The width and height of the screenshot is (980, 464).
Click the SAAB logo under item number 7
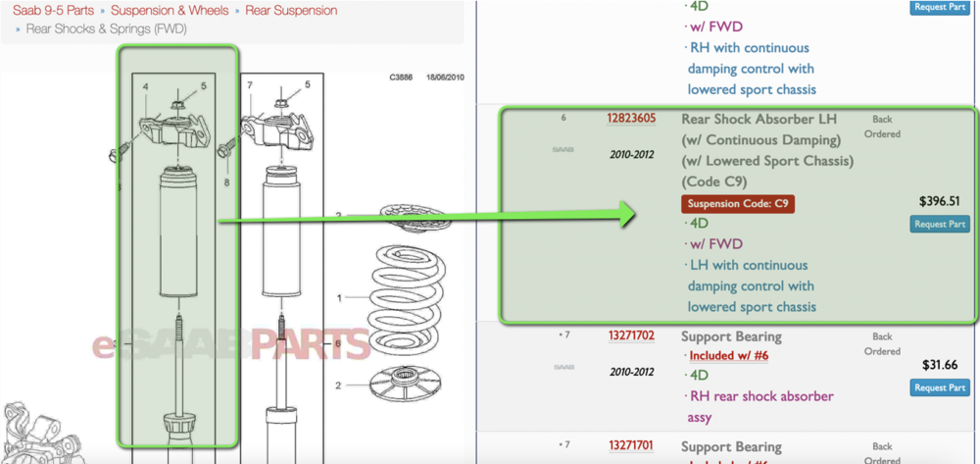pyautogui.click(x=563, y=368)
